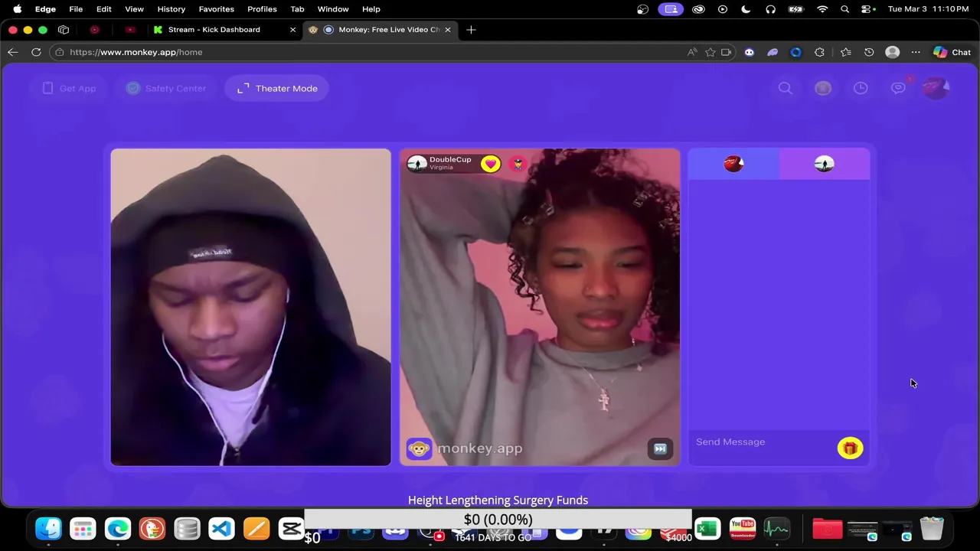The height and width of the screenshot is (551, 980).
Task: Toggle macOS Do Not Disturb moon icon
Action: pyautogui.click(x=746, y=9)
